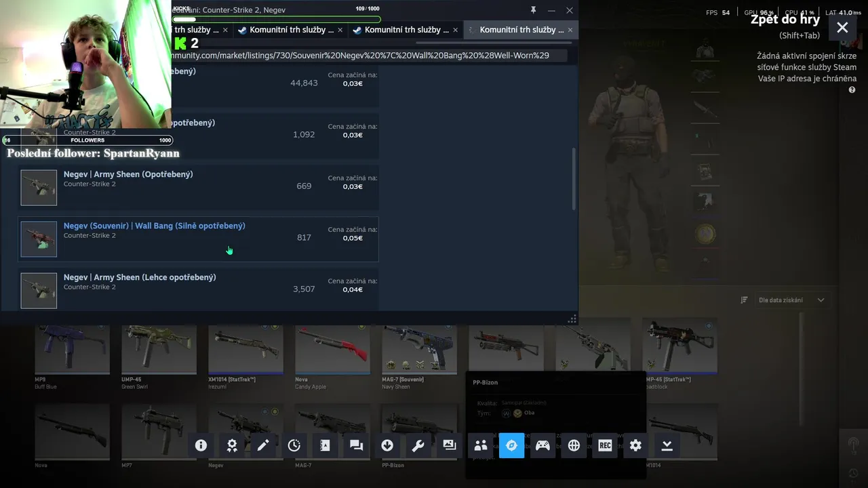Open the playtime clock icon
This screenshot has width=868, height=488.
coord(294,445)
